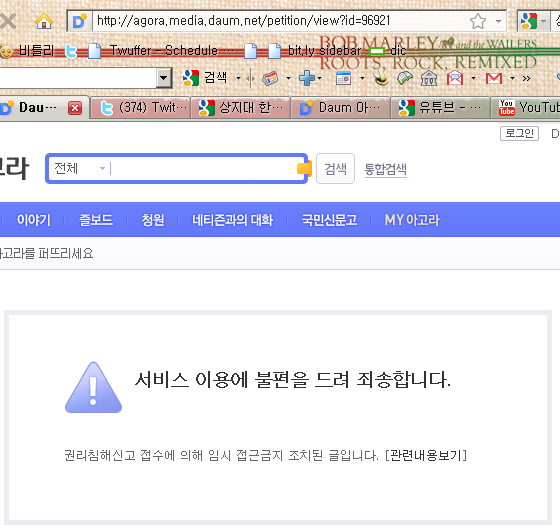Screen dimensions: 560x529
Task: Open the Twitter bird bookmark
Action: (71, 51)
